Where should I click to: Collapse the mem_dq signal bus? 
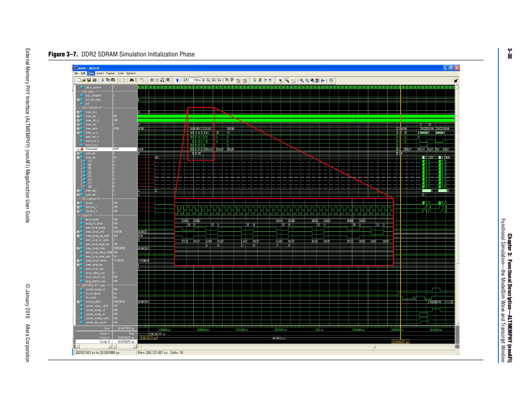click(78, 157)
